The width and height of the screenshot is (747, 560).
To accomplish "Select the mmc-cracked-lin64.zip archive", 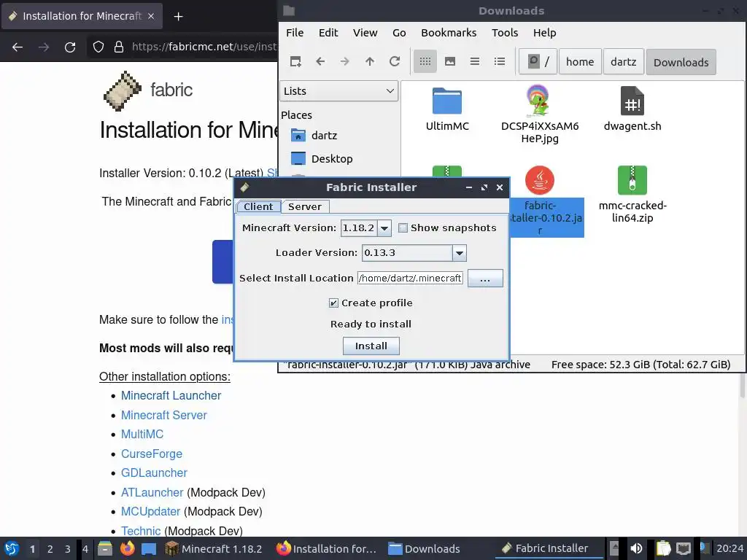I will click(632, 194).
